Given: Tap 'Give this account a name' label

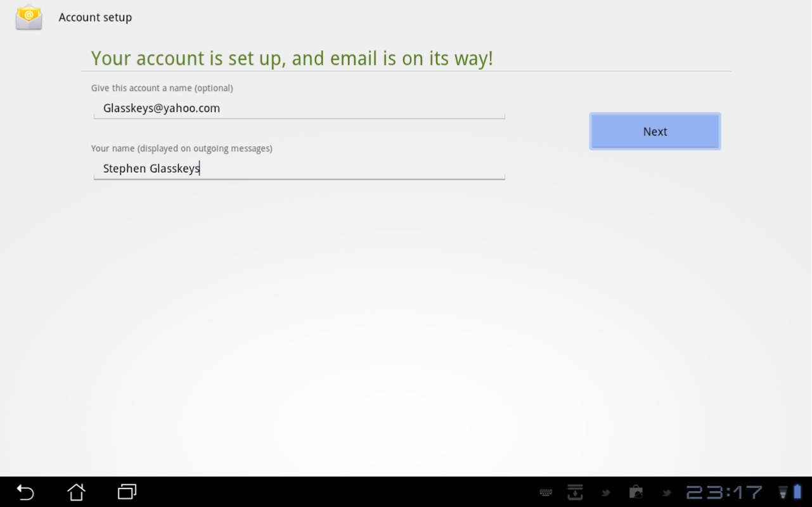Looking at the screenshot, I should (x=162, y=88).
